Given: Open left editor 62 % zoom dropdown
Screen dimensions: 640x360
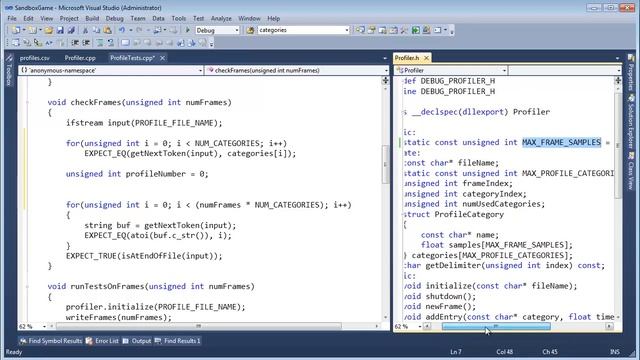Looking at the screenshot, I should click(x=44, y=327).
